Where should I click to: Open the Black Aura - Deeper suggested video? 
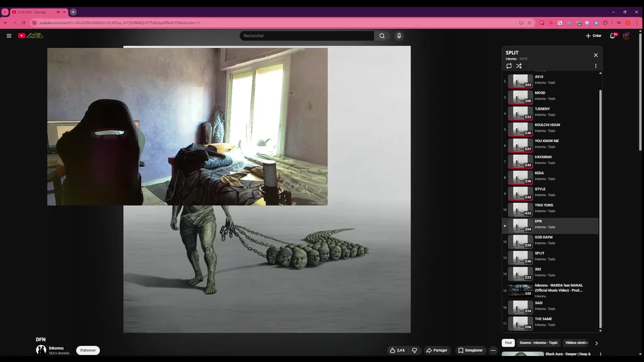[568, 354]
